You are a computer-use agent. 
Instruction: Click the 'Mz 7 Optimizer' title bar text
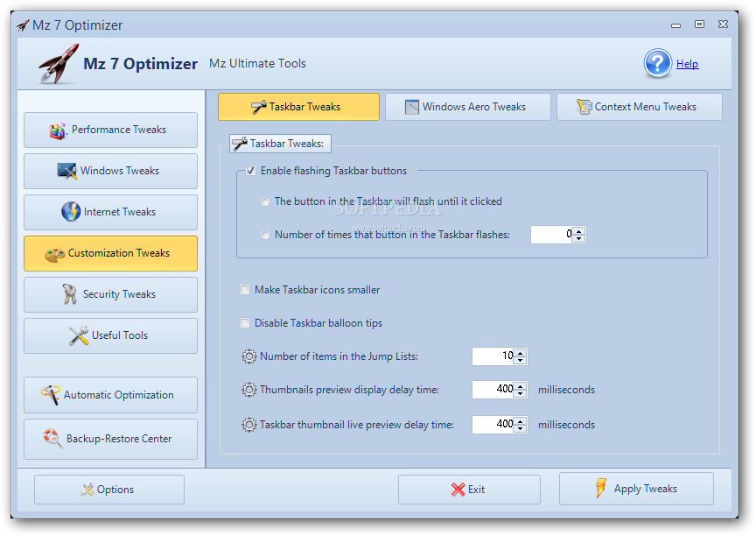pos(77,25)
